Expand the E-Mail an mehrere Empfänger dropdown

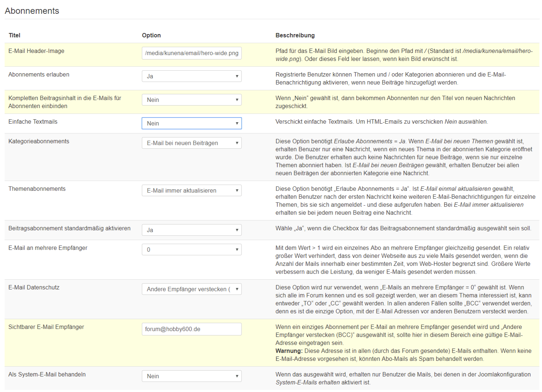(191, 249)
